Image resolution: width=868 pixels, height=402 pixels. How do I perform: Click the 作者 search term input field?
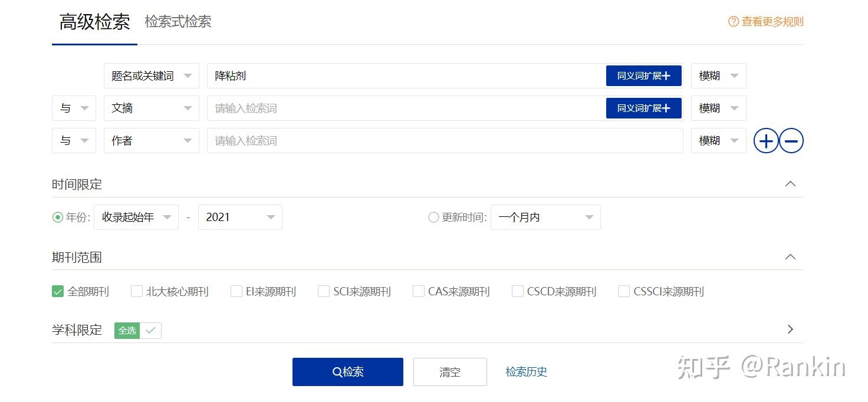[x=445, y=141]
